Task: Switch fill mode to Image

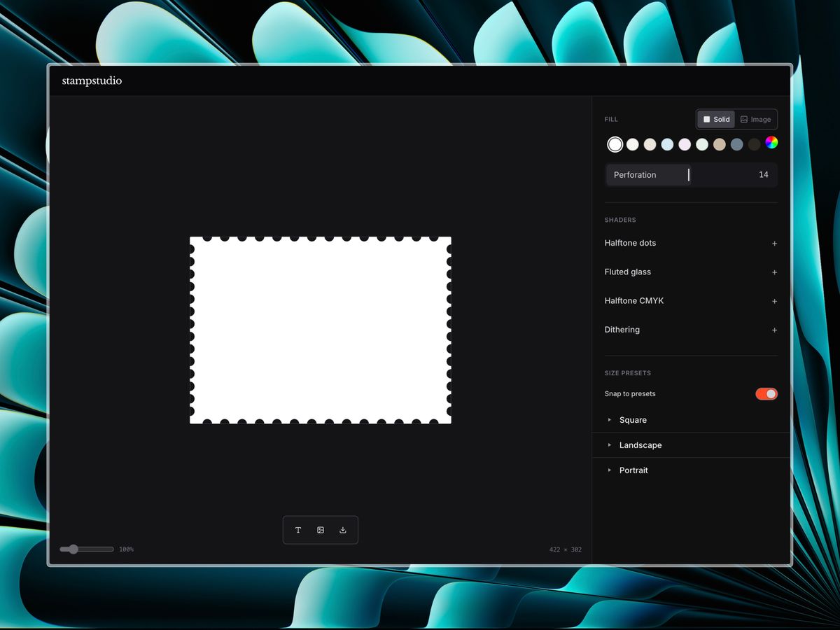Action: click(755, 119)
